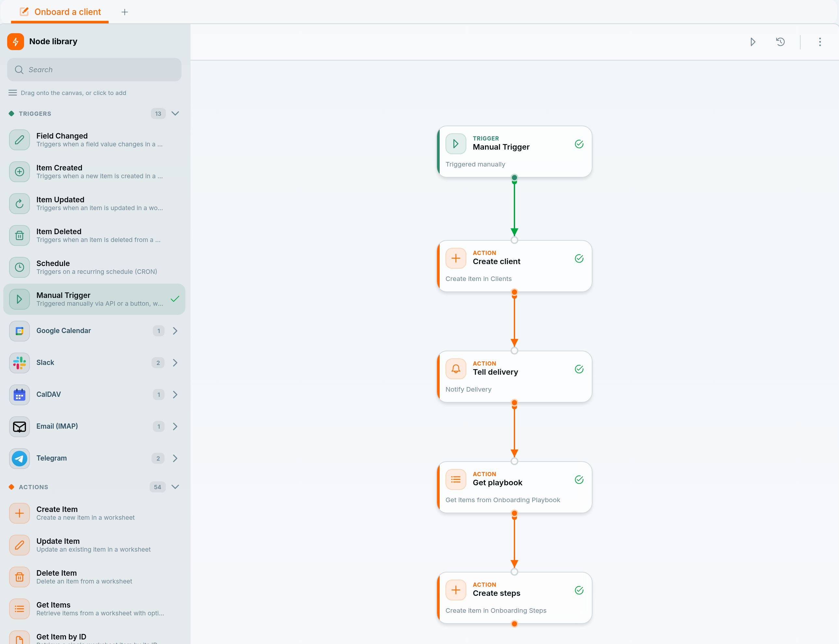Image resolution: width=839 pixels, height=644 pixels.
Task: Expand Slack triggers
Action: pyautogui.click(x=175, y=363)
